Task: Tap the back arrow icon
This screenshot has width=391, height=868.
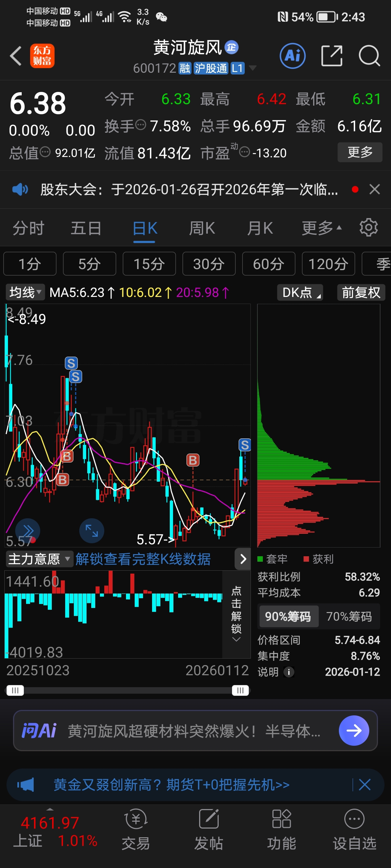Action: 16,56
